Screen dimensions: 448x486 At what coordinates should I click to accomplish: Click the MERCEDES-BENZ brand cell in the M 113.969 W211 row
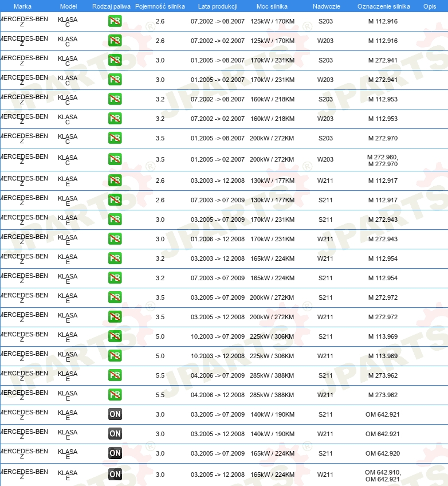[24, 356]
